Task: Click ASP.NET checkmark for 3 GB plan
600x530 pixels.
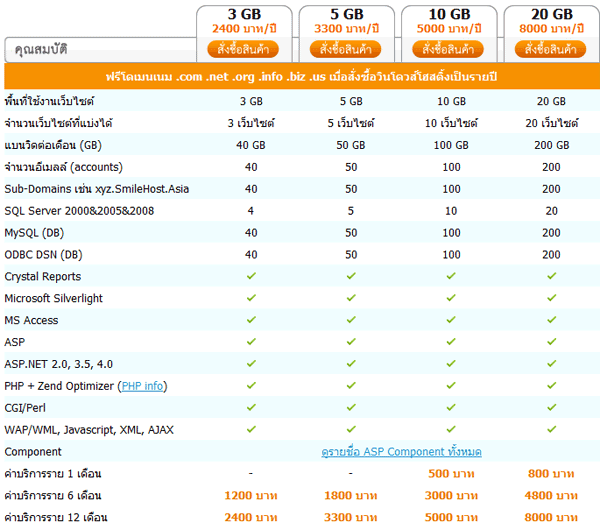Action: 251,364
